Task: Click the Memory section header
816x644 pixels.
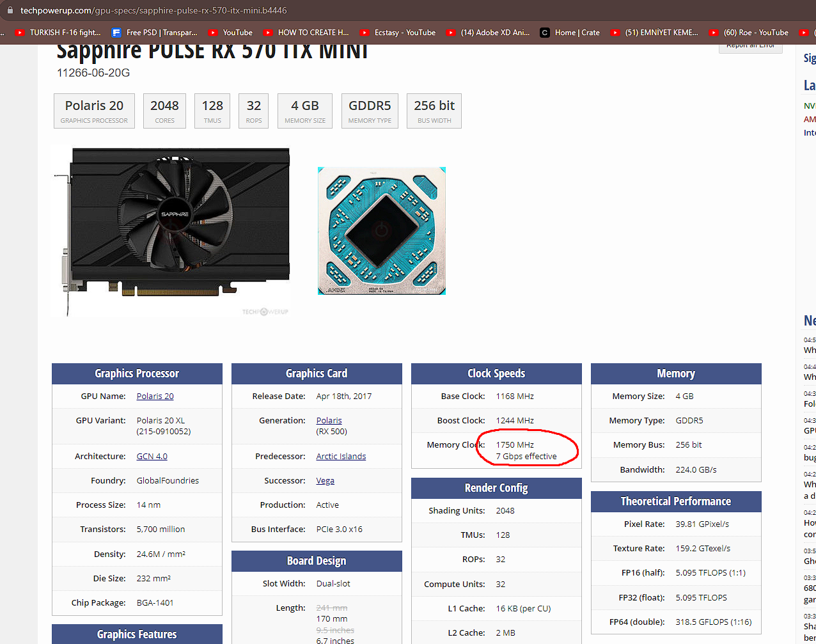Action: tap(676, 373)
